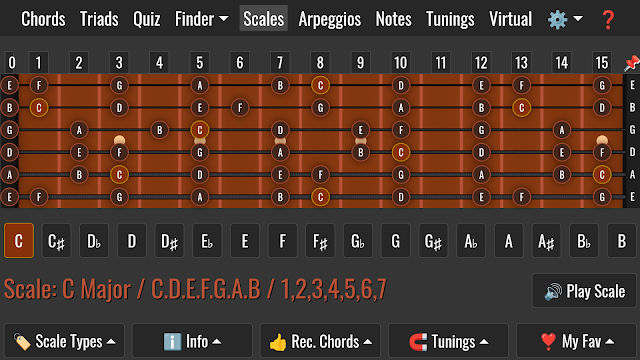This screenshot has height=360, width=640.
Task: Tap C note on low E string fret 8
Action: pyautogui.click(x=320, y=197)
